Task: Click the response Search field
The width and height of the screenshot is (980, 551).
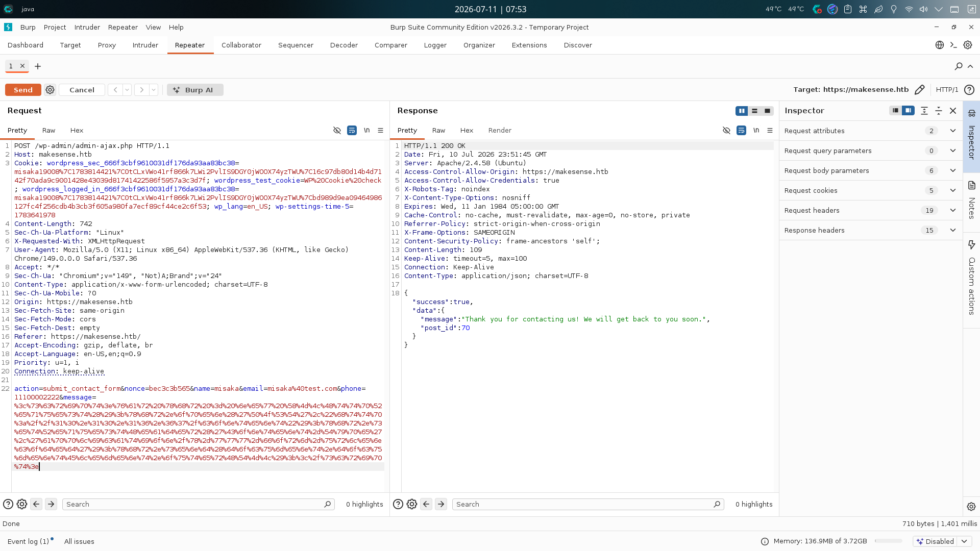Action: tap(587, 504)
